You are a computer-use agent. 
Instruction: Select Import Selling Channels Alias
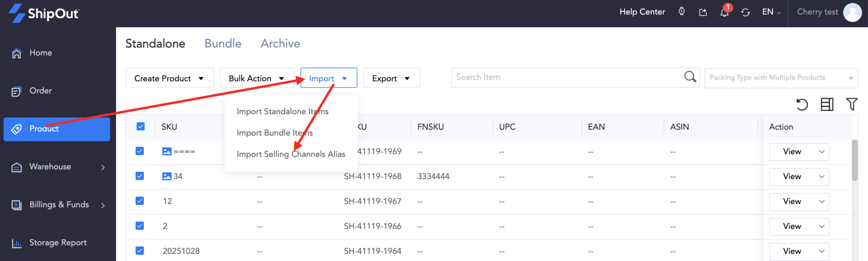[x=291, y=154]
